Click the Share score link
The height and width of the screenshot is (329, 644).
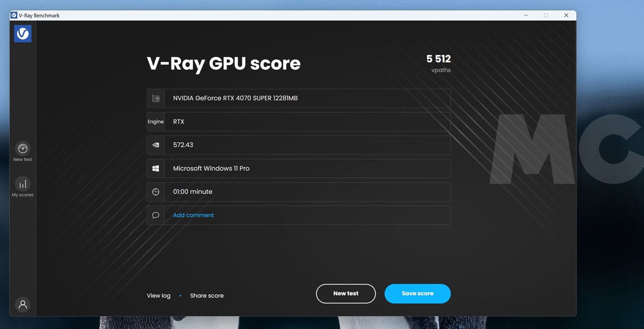(x=207, y=296)
